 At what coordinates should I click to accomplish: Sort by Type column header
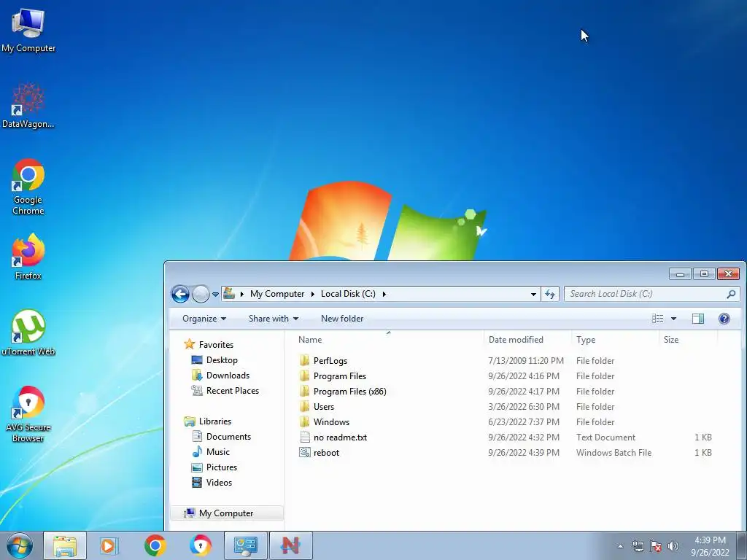pos(615,340)
